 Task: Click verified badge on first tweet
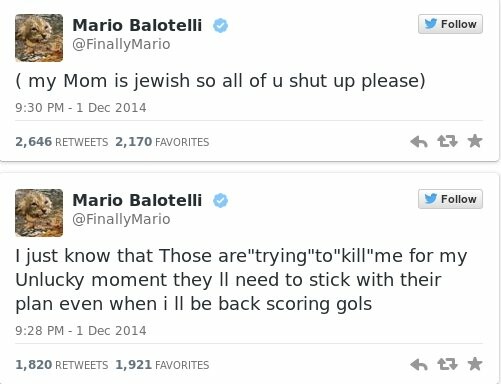220,26
